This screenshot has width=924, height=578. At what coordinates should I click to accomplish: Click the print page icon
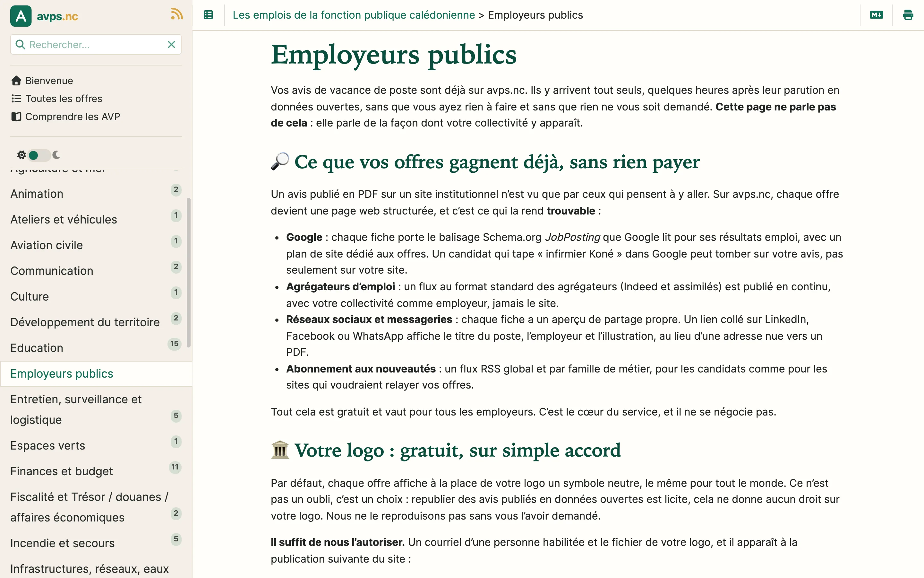click(x=908, y=15)
